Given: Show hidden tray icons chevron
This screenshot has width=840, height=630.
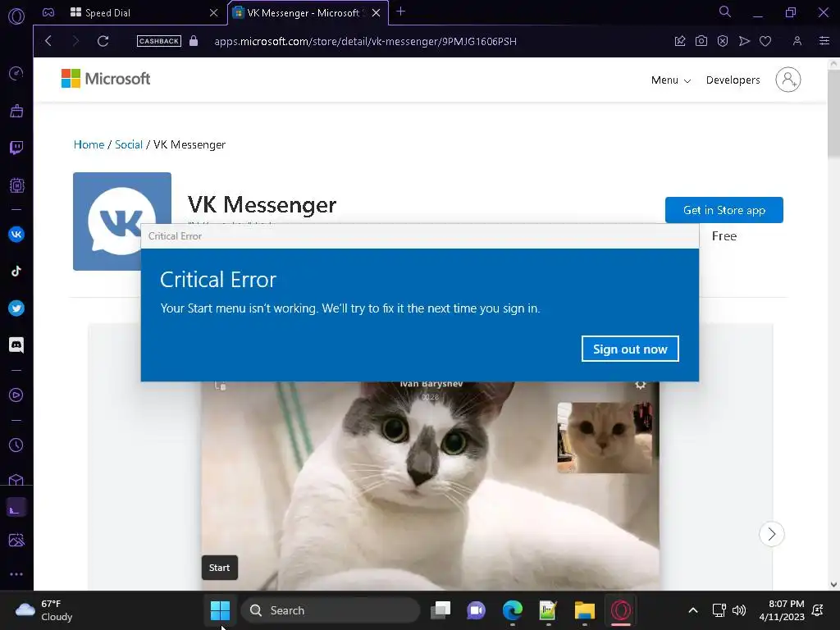Looking at the screenshot, I should tap(692, 610).
